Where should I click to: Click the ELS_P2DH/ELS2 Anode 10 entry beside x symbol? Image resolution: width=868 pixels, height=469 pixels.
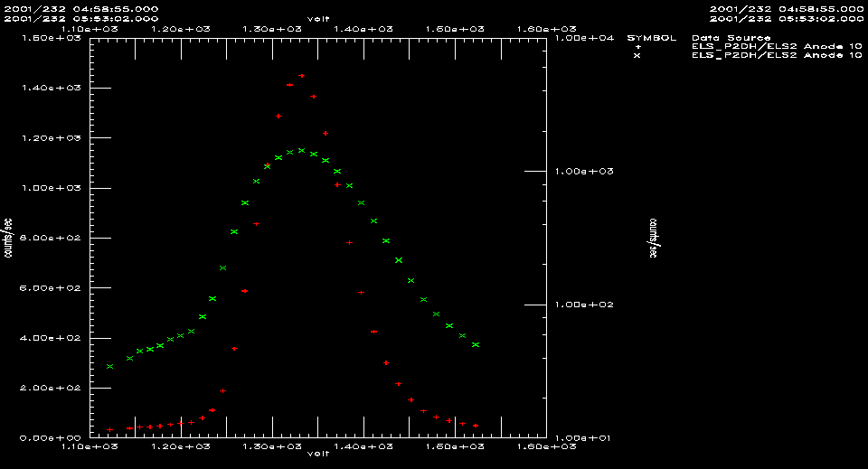(777, 55)
